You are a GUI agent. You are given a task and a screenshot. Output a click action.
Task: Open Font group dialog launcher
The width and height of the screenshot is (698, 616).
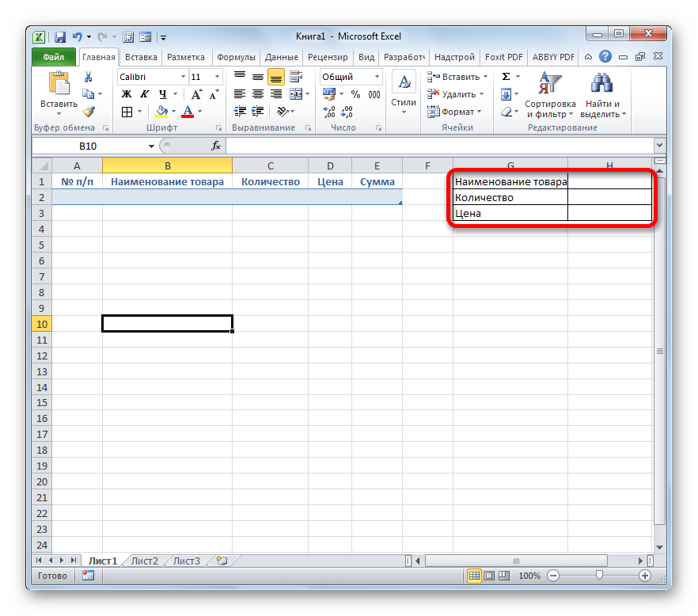point(218,127)
